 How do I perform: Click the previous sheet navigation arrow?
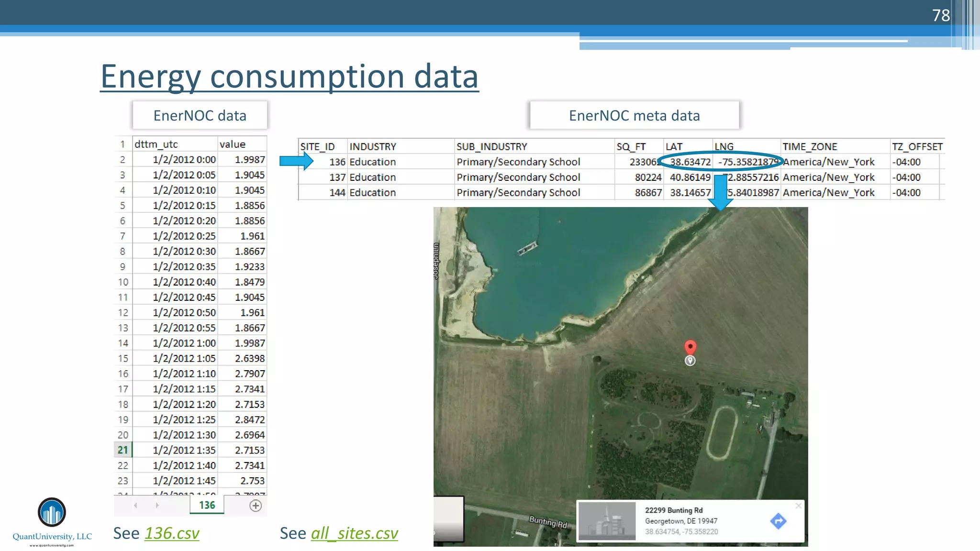pyautogui.click(x=135, y=505)
